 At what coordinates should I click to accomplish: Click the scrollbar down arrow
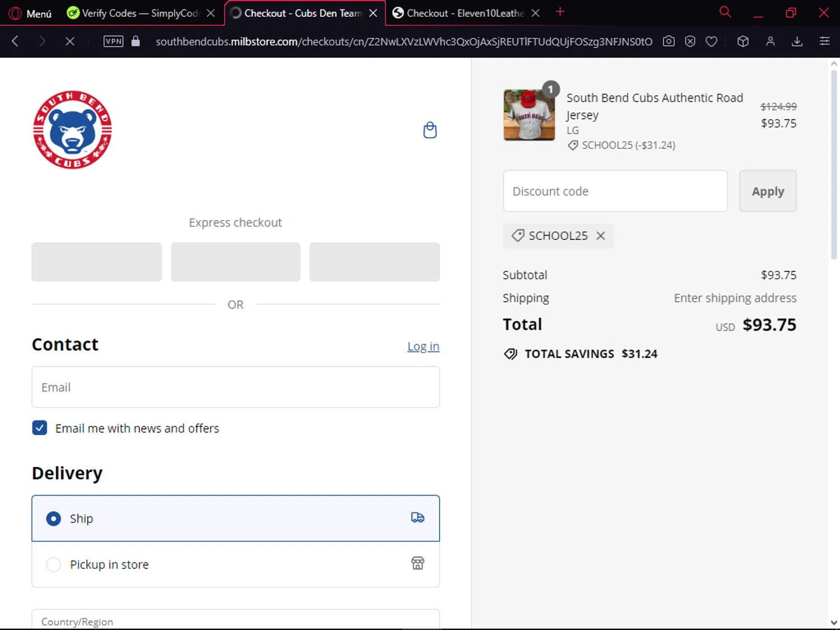click(834, 623)
